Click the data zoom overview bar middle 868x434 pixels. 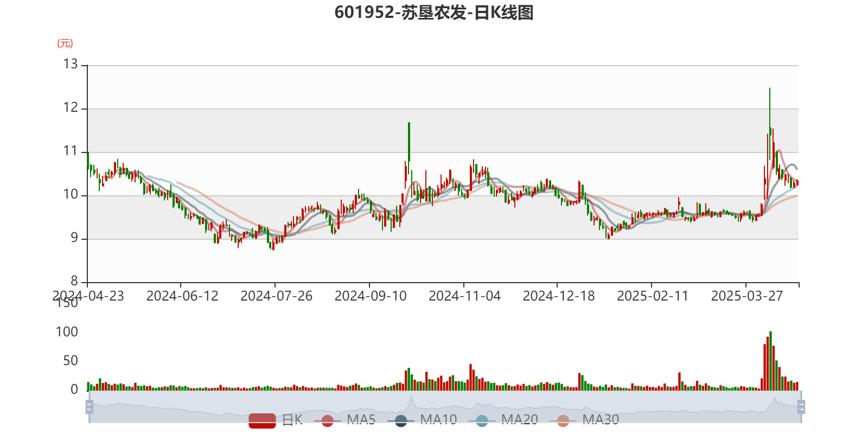445,407
